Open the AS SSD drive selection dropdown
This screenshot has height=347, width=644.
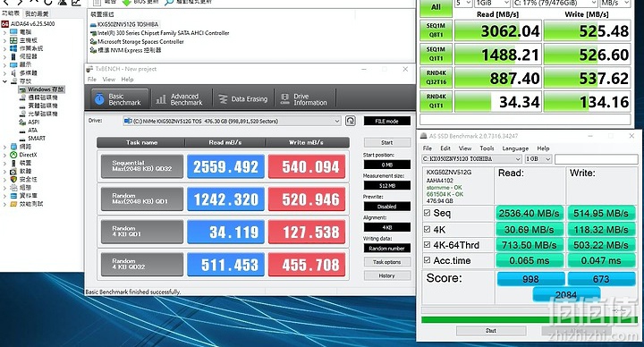coord(471,159)
